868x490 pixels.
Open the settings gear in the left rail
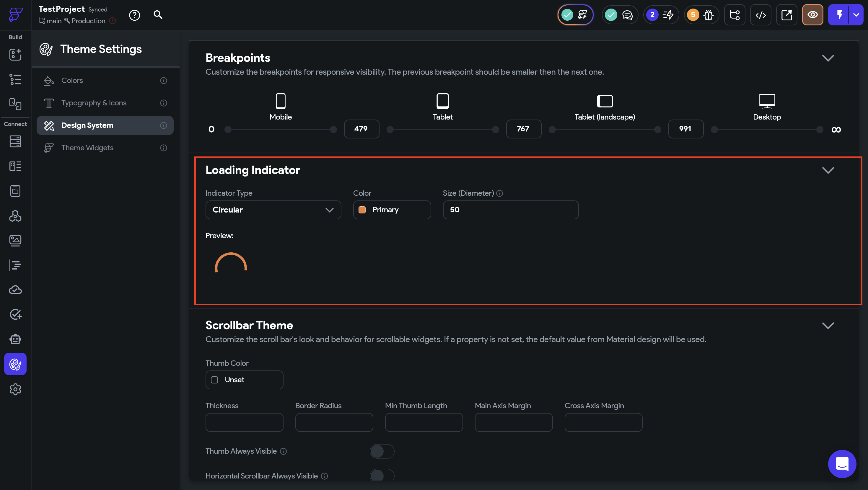point(15,389)
